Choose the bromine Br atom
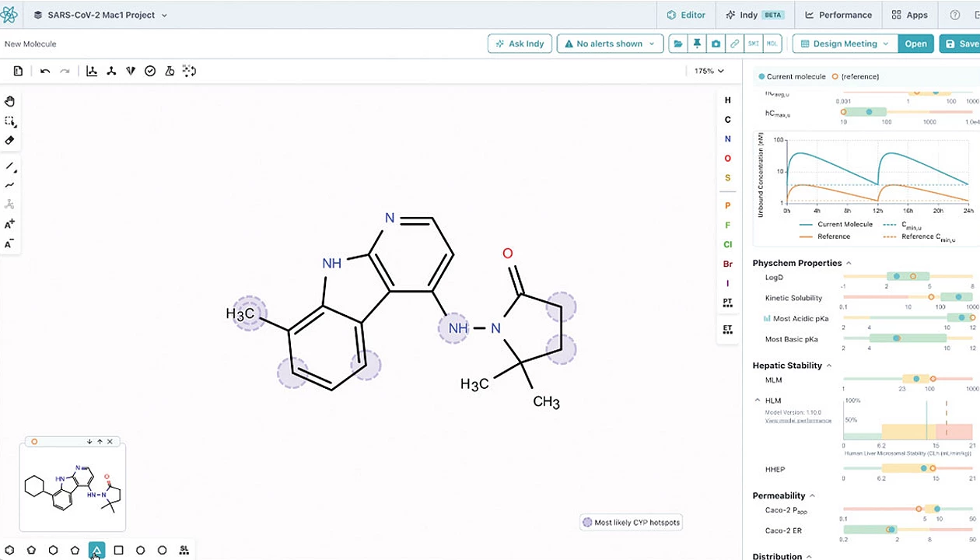Screen dimensions: 980x560 (728, 264)
